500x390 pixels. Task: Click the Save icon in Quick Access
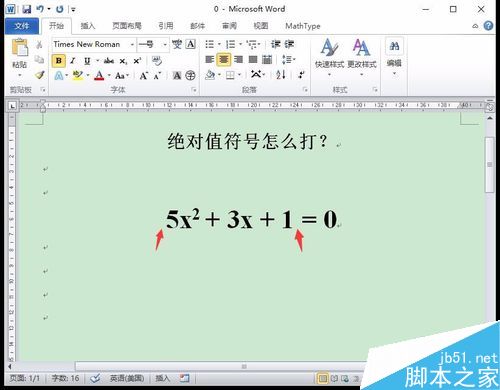[x=27, y=9]
